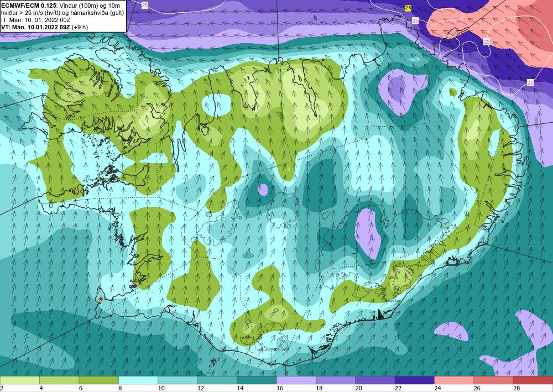Viewport: 553px width, 392px height.
Task: Choose the medium teal 12–14 m/s legend swatch
Action: click(217, 380)
